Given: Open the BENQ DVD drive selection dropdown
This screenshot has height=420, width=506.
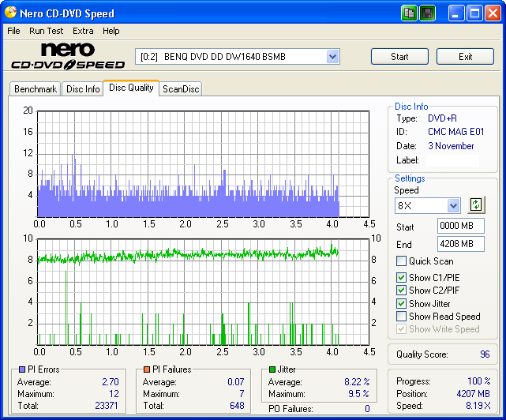Looking at the screenshot, I should (332, 57).
